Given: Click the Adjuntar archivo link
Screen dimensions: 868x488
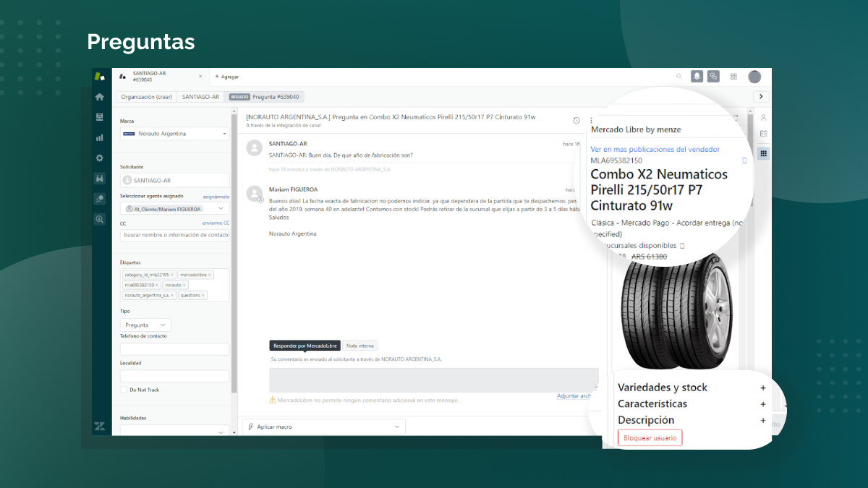Looking at the screenshot, I should 574,395.
